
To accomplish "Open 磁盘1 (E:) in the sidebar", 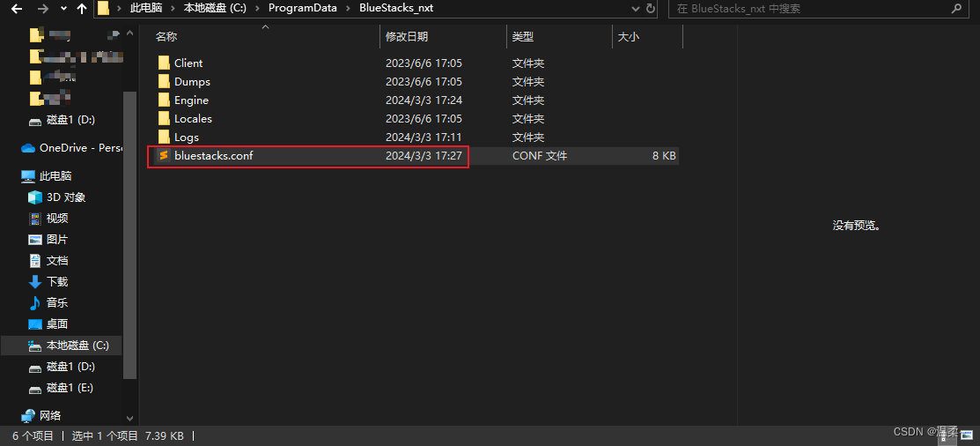I will pyautogui.click(x=70, y=388).
